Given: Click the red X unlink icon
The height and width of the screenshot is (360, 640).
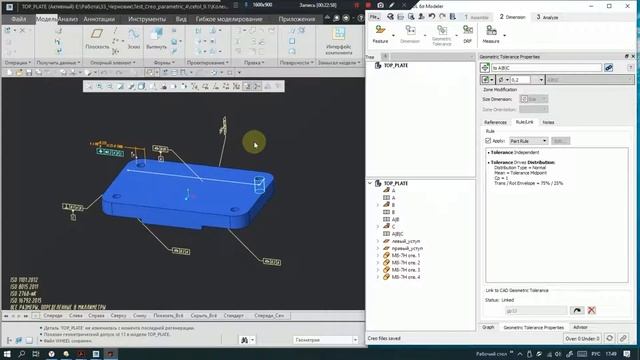Looking at the screenshot, I should click(591, 310).
